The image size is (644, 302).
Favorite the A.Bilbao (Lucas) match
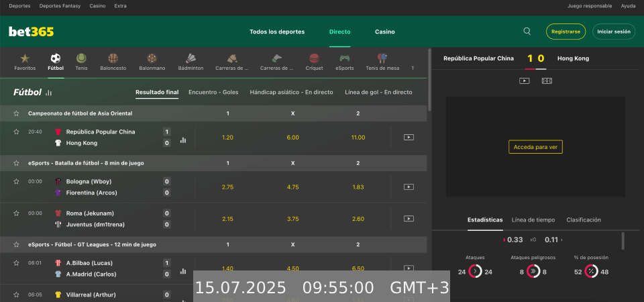click(x=16, y=263)
